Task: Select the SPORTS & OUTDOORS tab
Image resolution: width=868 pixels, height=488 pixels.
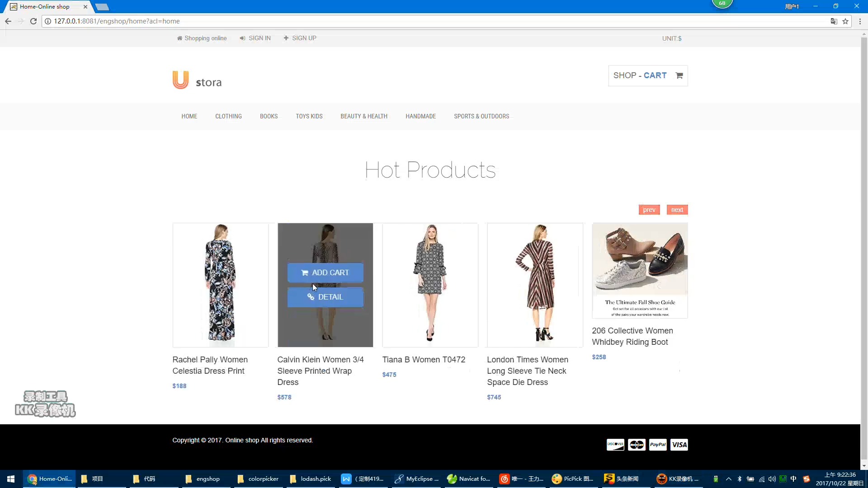Action: coord(481,116)
